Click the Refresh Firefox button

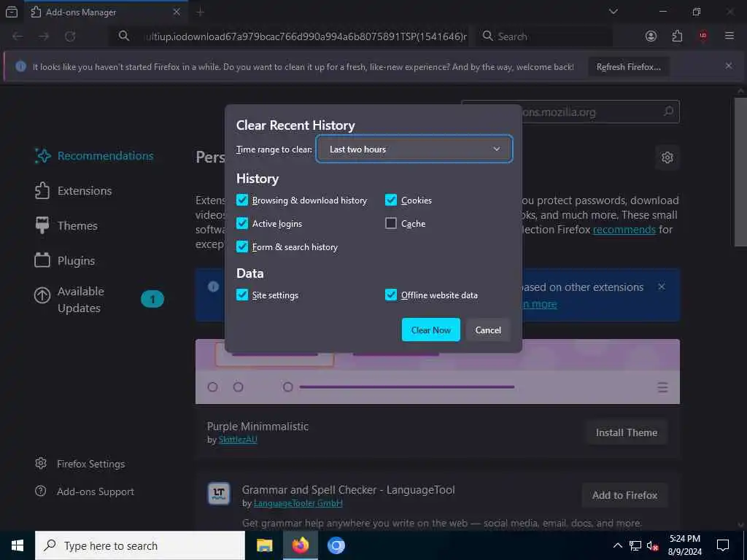[628, 67]
